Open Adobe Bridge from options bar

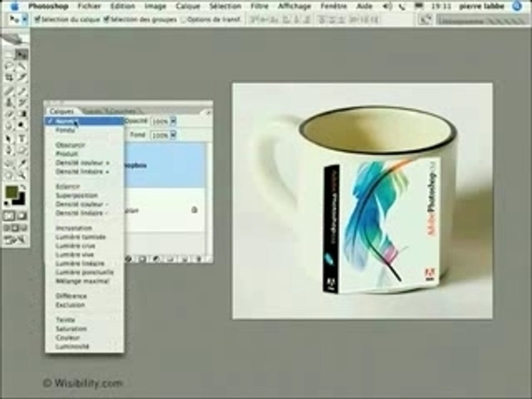click(x=424, y=20)
